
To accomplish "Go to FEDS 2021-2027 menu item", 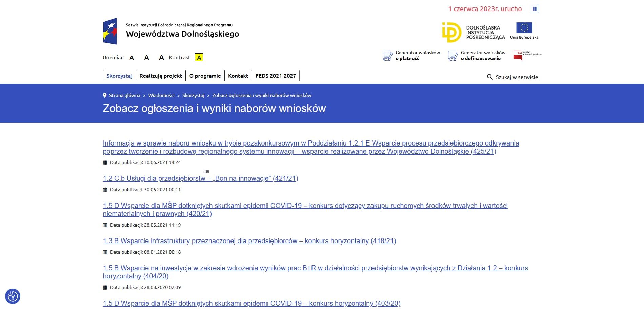I will pos(276,76).
